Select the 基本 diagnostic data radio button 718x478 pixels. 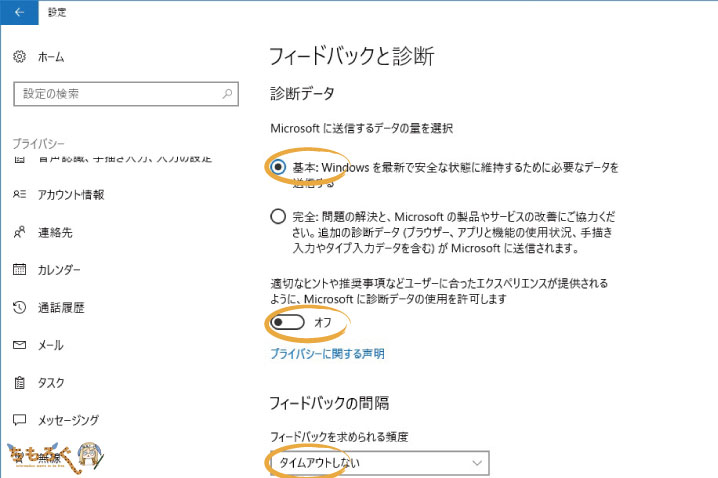(278, 167)
